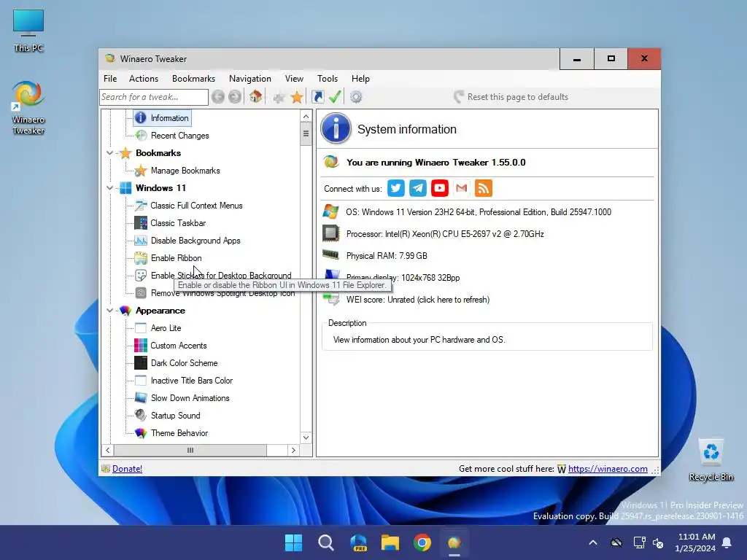Click the horizontal scrollbar right arrow
The image size is (747, 560).
point(293,450)
